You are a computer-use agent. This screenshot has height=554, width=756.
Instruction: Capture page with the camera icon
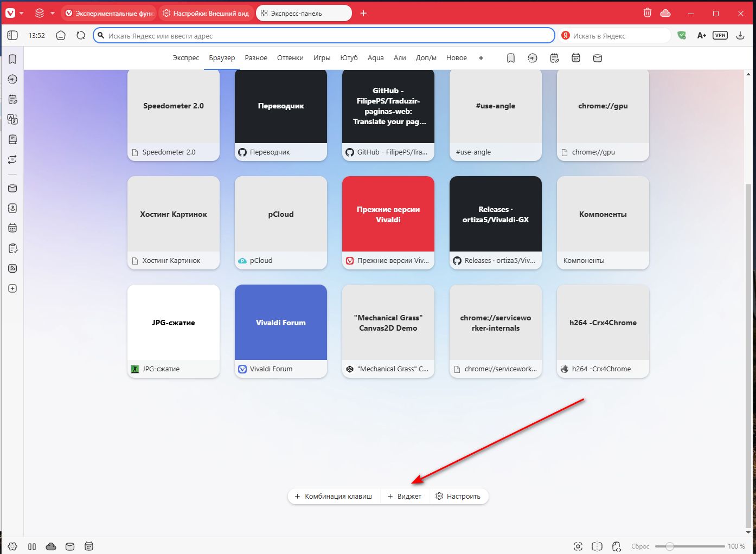coord(578,546)
